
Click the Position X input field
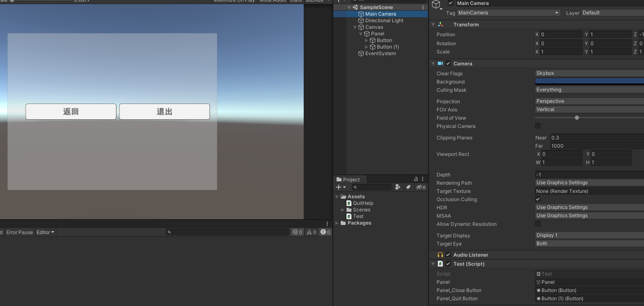tap(561, 35)
